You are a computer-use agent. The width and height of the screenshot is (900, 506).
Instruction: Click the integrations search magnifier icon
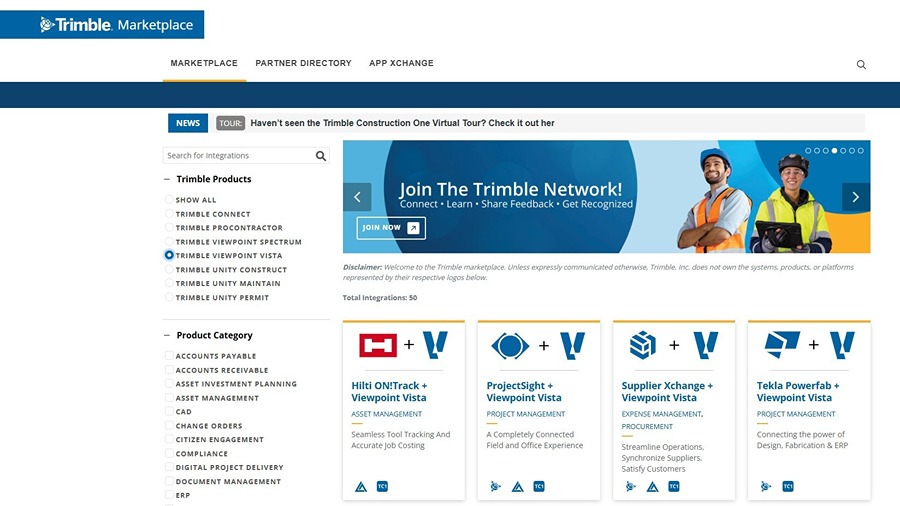[321, 155]
